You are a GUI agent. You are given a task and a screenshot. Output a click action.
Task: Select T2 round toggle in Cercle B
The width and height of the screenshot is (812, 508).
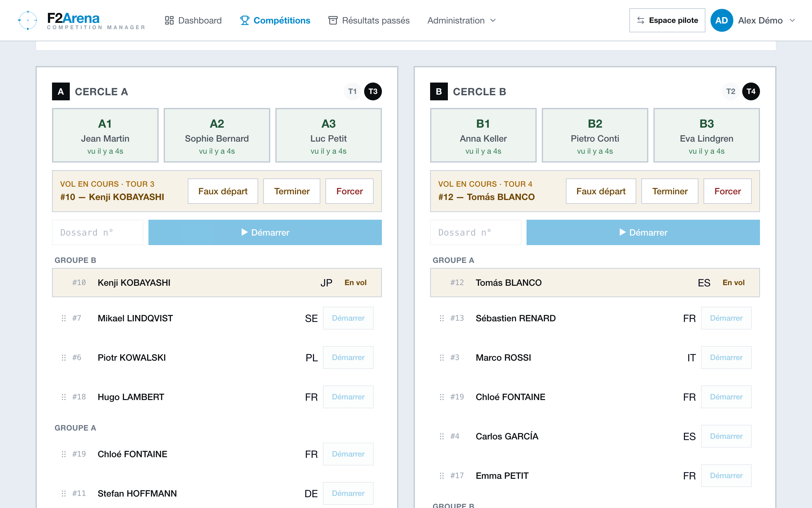click(x=730, y=91)
